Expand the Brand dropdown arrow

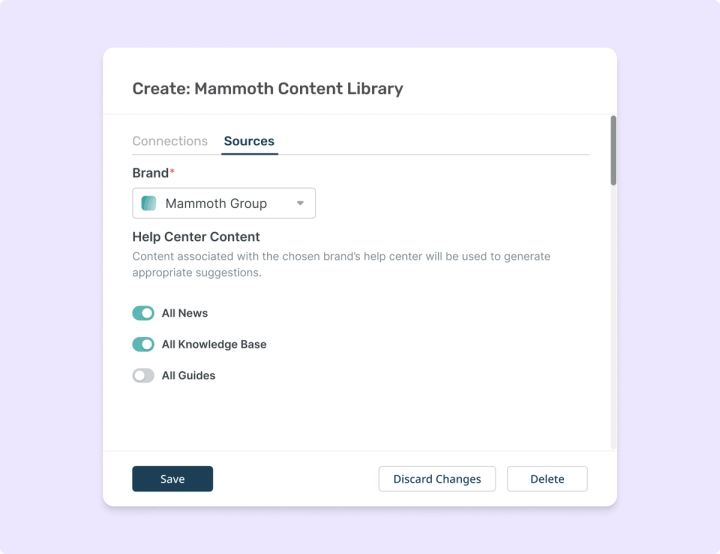(x=300, y=203)
